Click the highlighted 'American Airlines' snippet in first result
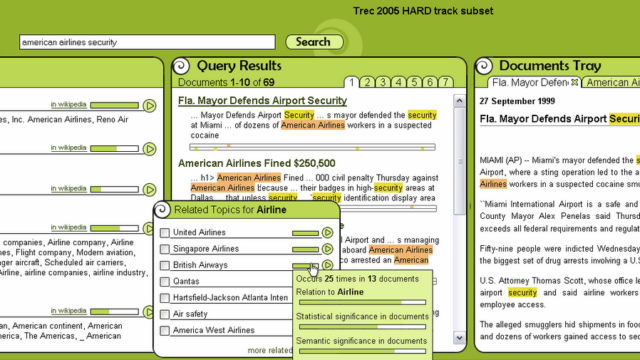The image size is (640, 360). pyautogui.click(x=313, y=125)
